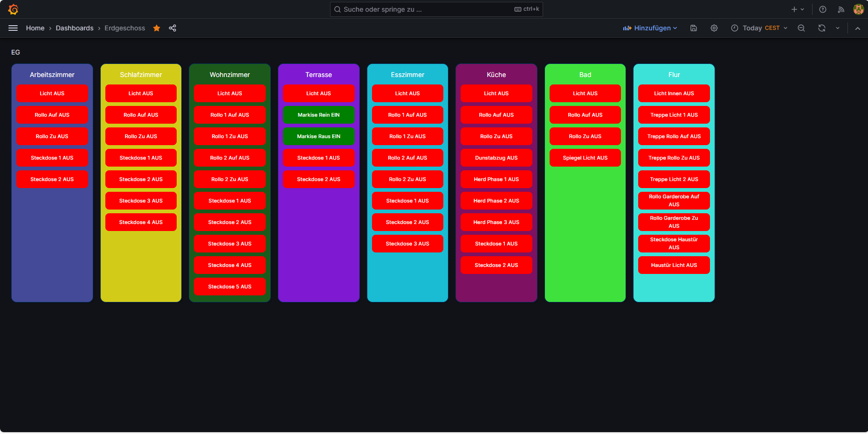Refresh the dashboard
This screenshot has width=868, height=434.
(822, 28)
